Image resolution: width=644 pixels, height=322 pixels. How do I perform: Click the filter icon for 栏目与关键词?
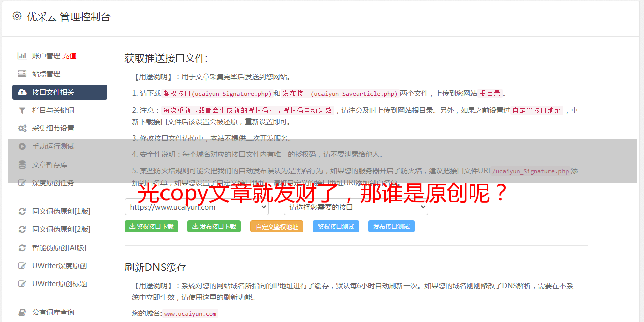22,110
